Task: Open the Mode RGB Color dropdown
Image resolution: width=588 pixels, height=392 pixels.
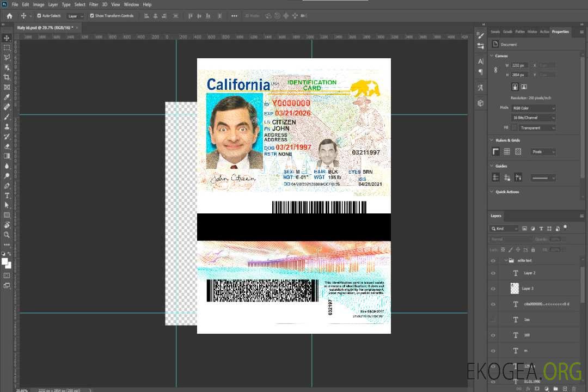Action: point(534,108)
